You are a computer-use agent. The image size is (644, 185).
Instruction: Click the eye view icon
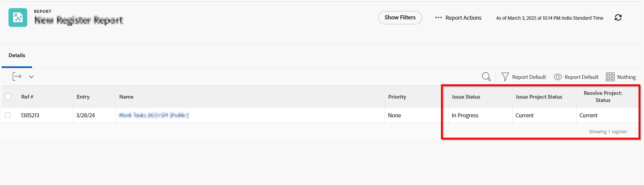tap(557, 77)
